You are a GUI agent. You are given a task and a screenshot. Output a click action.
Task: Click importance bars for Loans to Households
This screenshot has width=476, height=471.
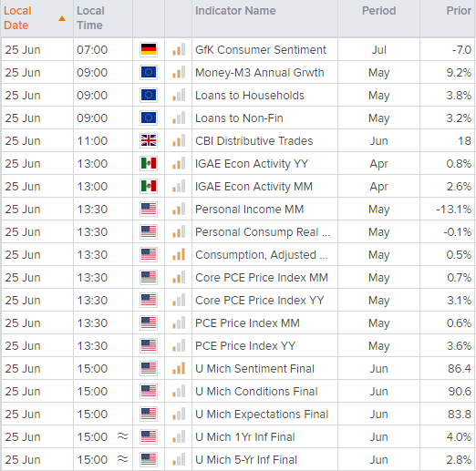coord(179,95)
